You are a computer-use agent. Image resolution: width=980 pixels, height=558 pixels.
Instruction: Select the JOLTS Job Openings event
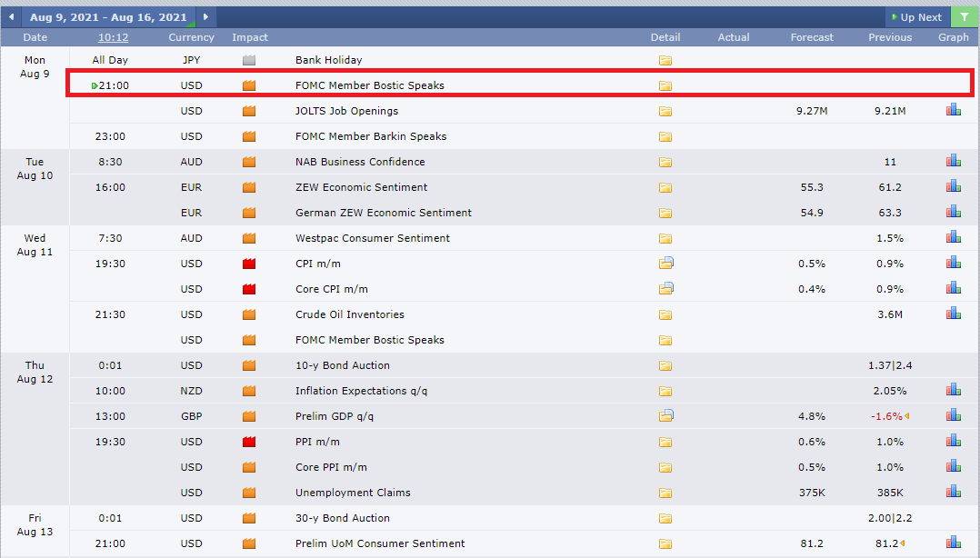[347, 111]
